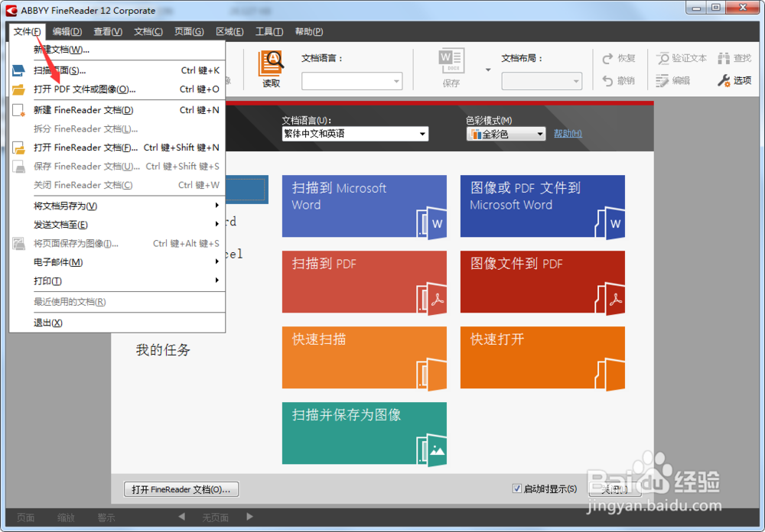
Task: Click ABBYY FineReader logo in title bar
Action: (x=11, y=10)
